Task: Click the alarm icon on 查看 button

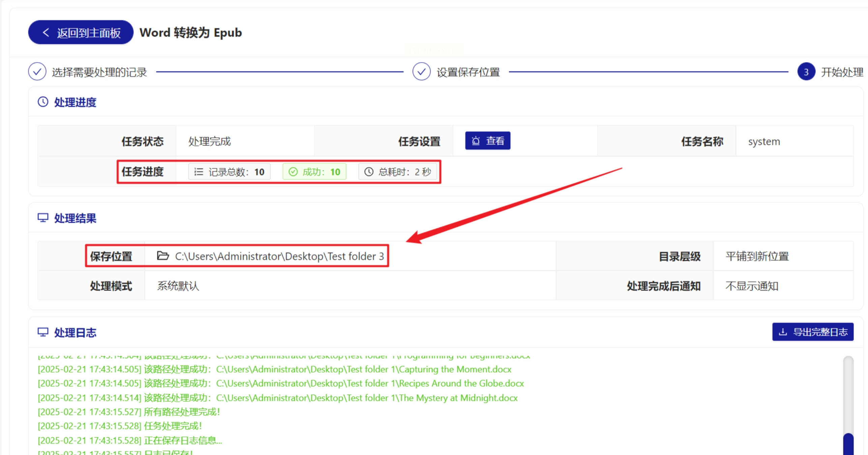Action: (x=476, y=141)
